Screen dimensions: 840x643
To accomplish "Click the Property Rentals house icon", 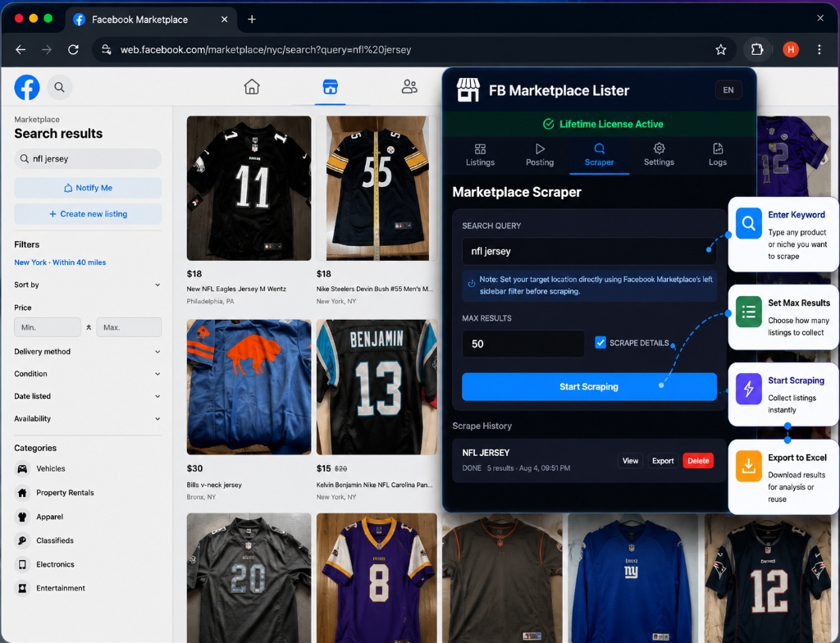I will point(22,492).
